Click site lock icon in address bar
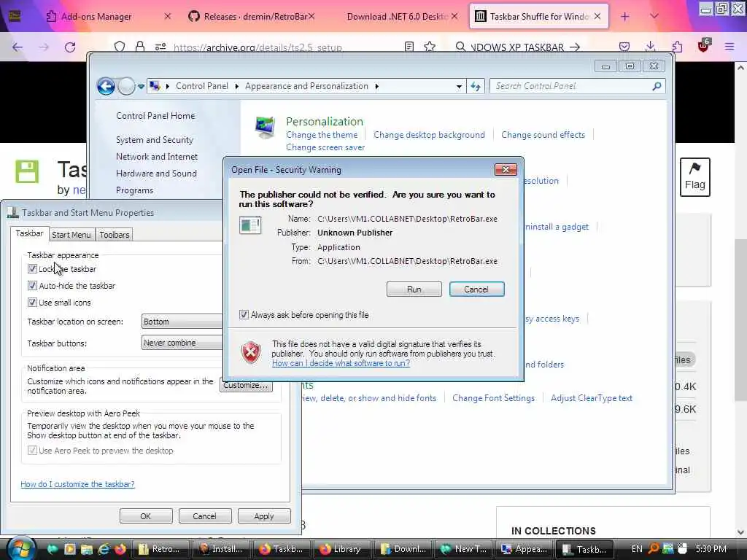 tap(139, 47)
